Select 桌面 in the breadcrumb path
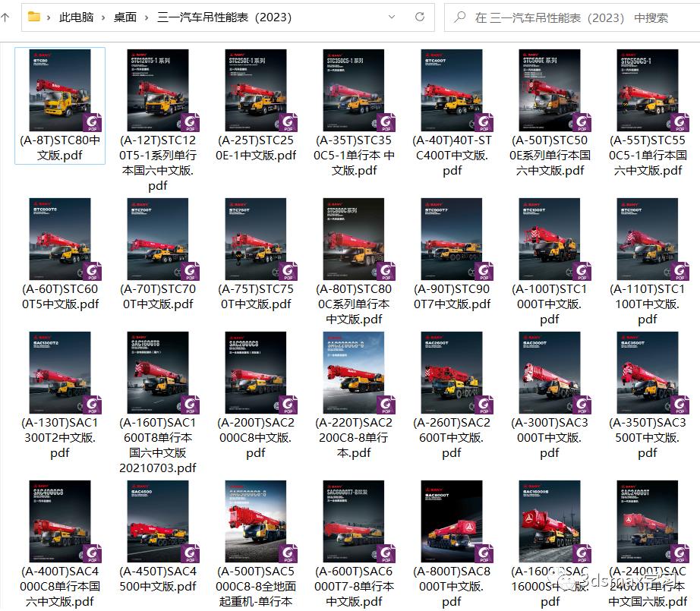The image size is (700, 611). [125, 17]
